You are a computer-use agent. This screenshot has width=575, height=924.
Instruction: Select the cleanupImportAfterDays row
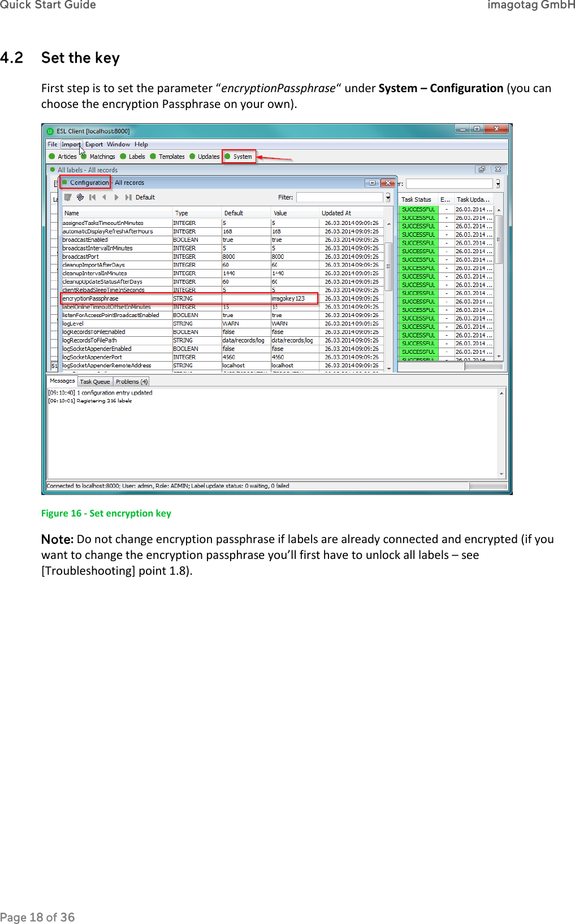[x=223, y=265]
